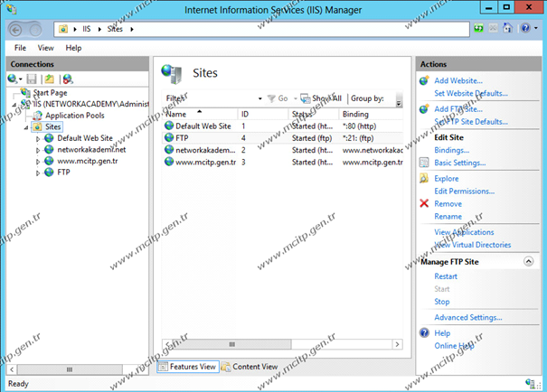The height and width of the screenshot is (392, 547).
Task: Open the Help menu
Action: pyautogui.click(x=73, y=48)
